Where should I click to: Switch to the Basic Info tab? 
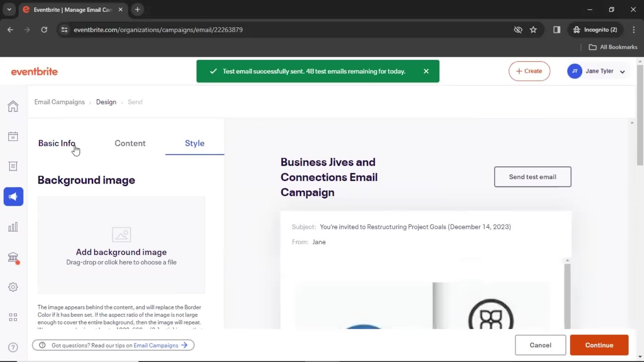click(57, 143)
